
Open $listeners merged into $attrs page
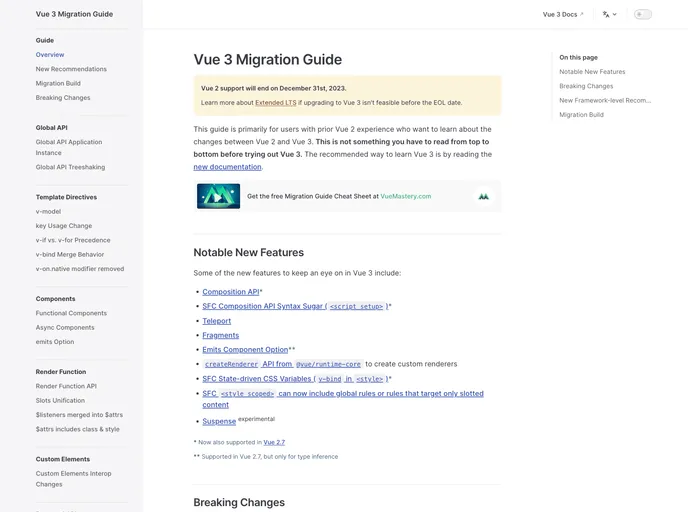[x=79, y=415]
